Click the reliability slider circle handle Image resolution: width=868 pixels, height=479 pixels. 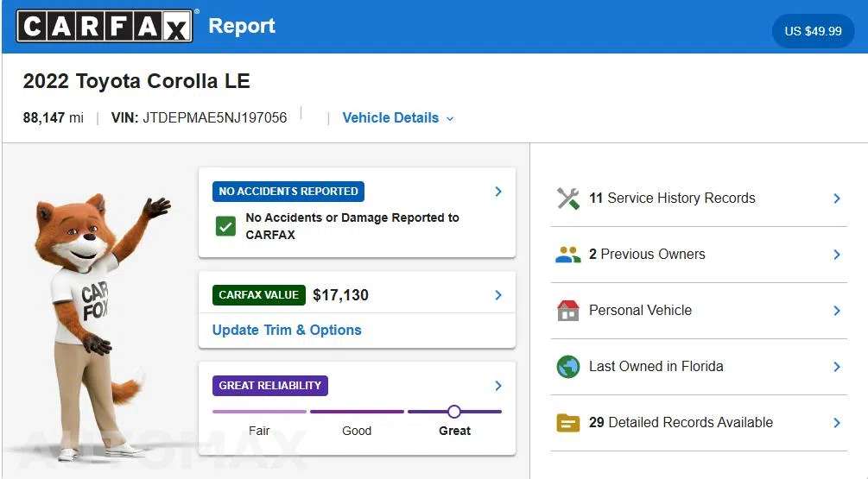[454, 412]
